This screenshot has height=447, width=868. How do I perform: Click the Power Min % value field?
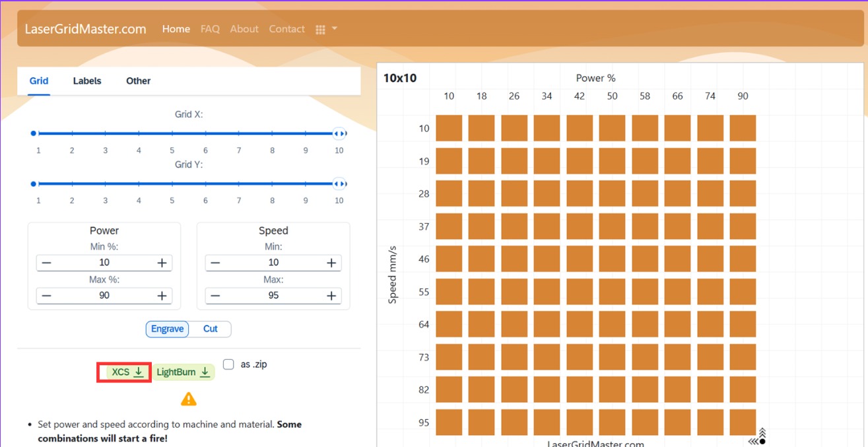click(x=104, y=263)
